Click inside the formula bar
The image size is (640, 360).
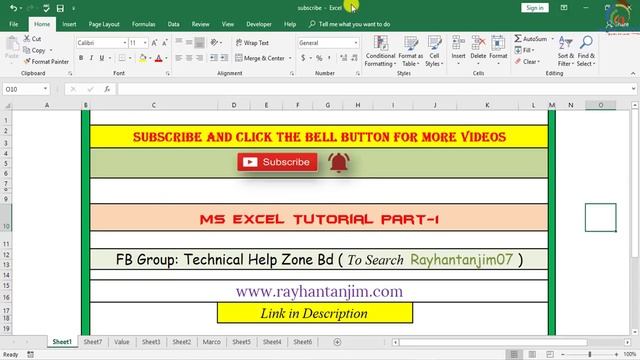click(374, 89)
